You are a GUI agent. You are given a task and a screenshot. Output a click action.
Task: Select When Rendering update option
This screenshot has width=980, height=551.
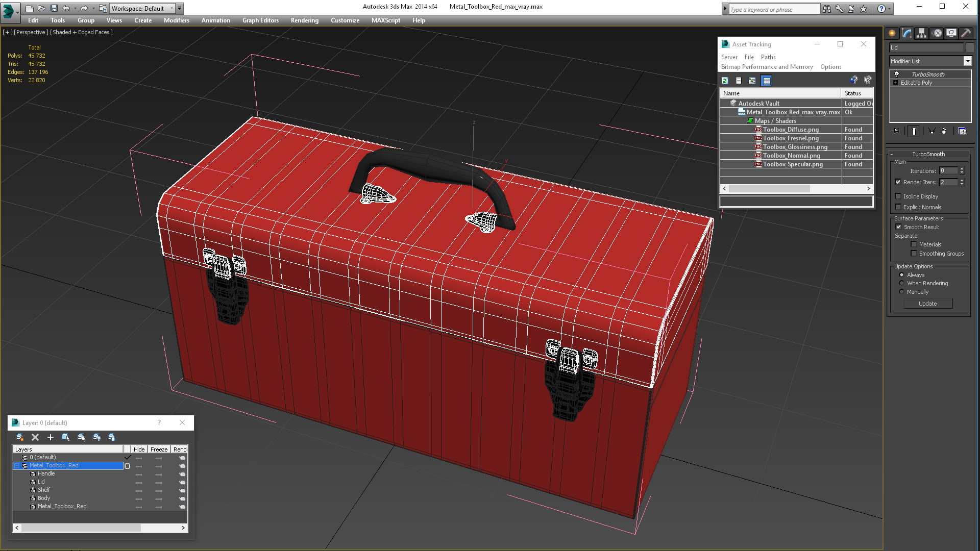tap(901, 283)
